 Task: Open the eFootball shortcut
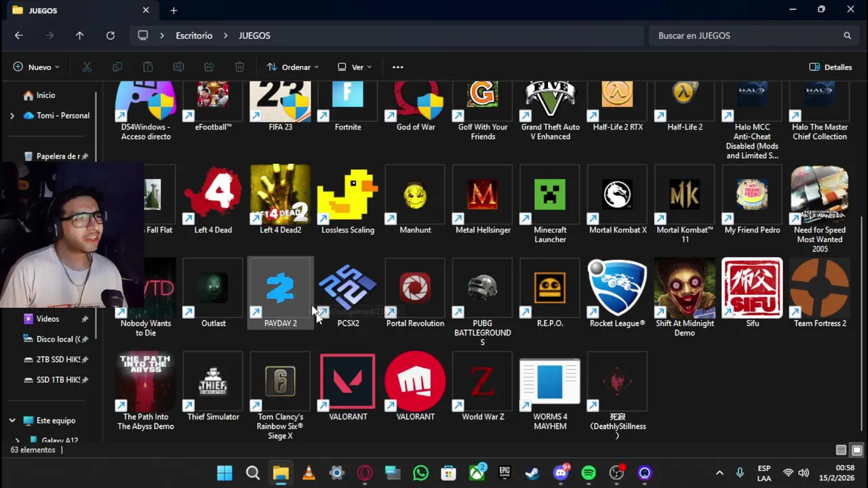pyautogui.click(x=213, y=102)
